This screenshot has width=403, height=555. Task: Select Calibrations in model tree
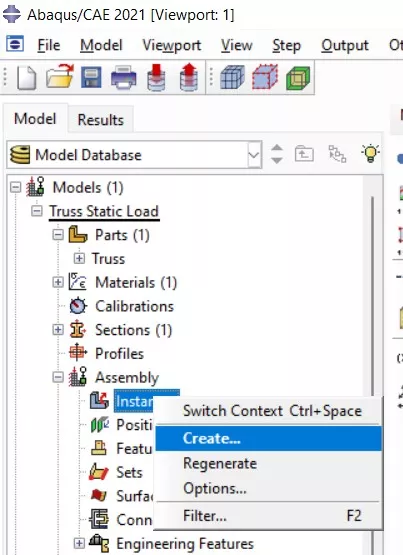[x=134, y=306]
